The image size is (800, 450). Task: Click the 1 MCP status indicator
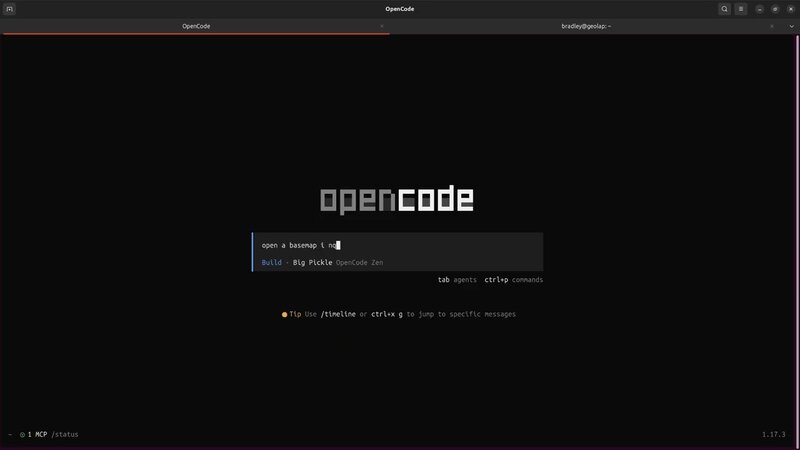(37, 435)
